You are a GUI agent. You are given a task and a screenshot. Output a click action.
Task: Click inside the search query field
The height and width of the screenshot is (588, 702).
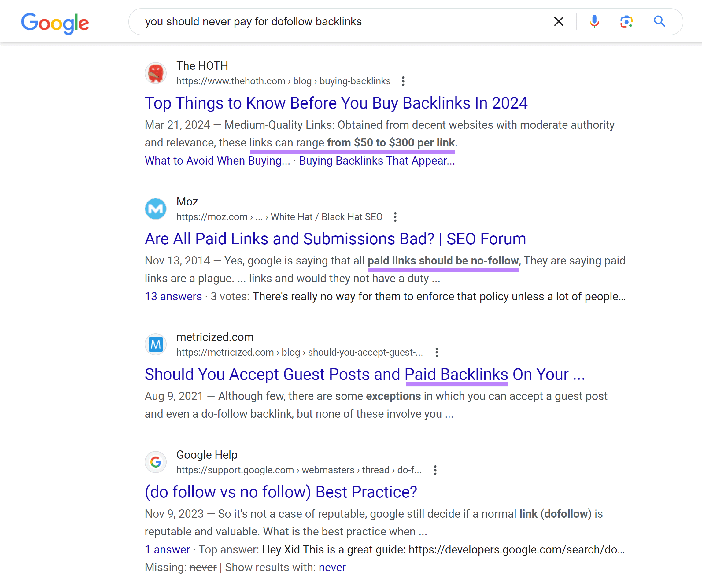(334, 21)
